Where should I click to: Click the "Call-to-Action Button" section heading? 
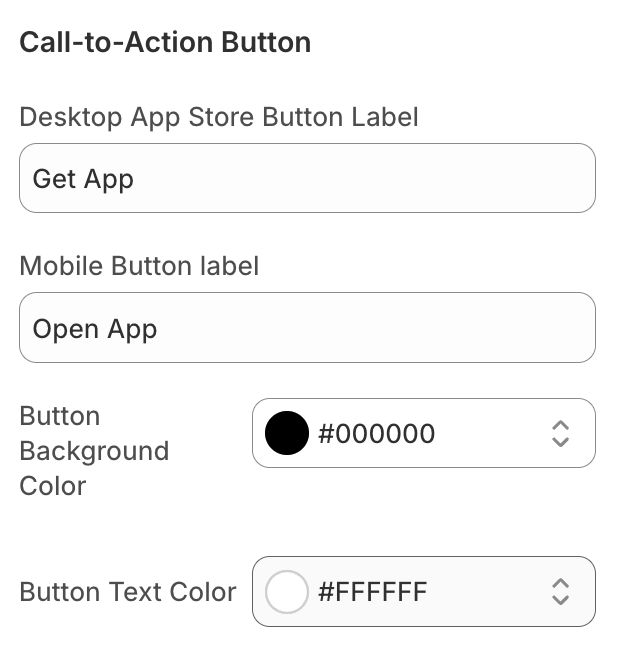click(x=165, y=42)
